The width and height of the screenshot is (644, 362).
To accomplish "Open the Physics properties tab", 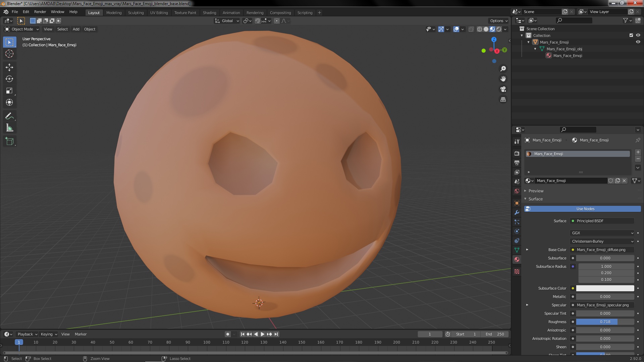I will [x=517, y=231].
